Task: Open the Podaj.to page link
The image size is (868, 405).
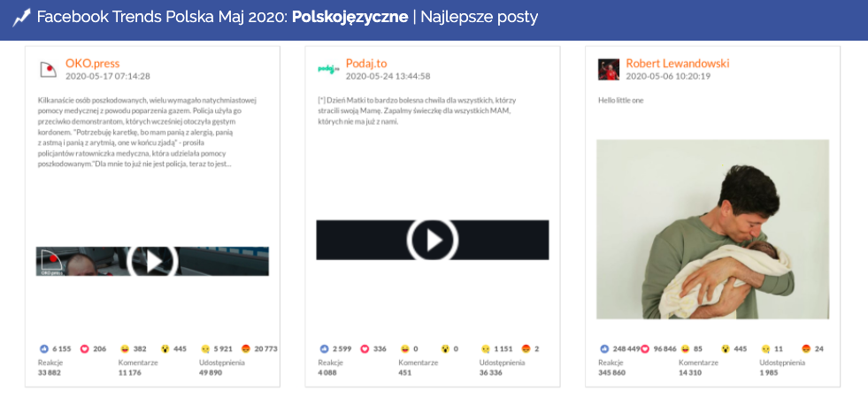Action: 366,64
